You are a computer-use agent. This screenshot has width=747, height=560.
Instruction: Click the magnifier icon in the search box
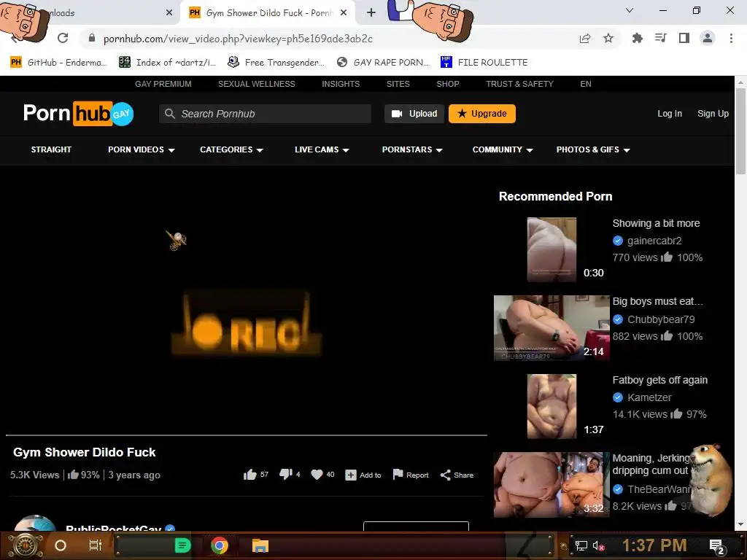(169, 114)
